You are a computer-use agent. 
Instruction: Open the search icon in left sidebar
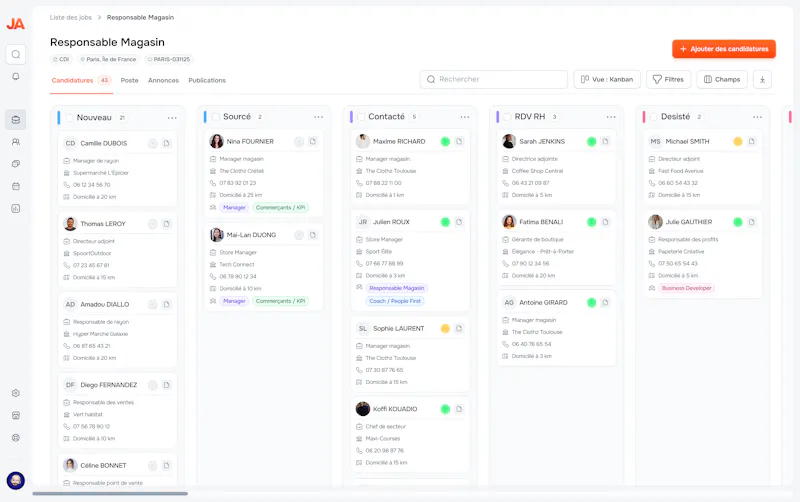(16, 54)
